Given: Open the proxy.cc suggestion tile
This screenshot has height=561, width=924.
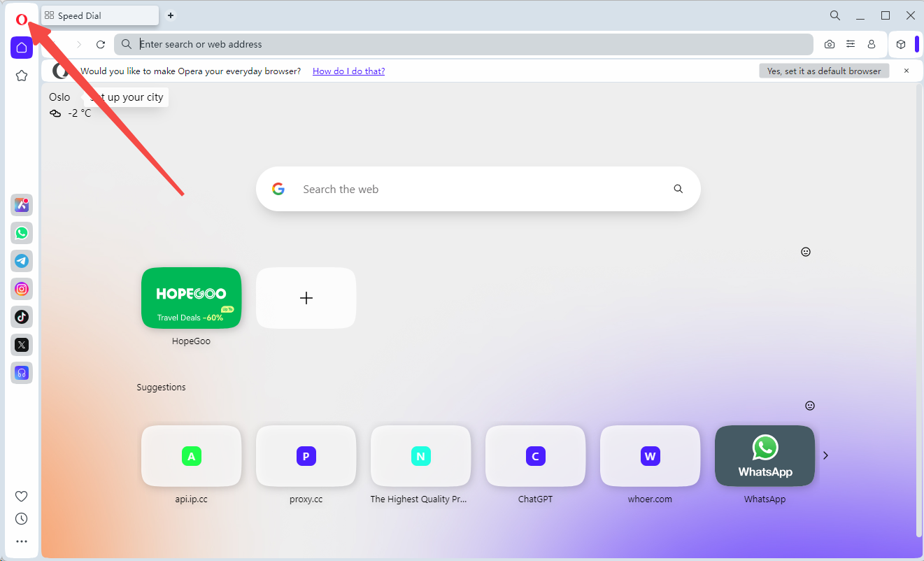Looking at the screenshot, I should (x=306, y=456).
